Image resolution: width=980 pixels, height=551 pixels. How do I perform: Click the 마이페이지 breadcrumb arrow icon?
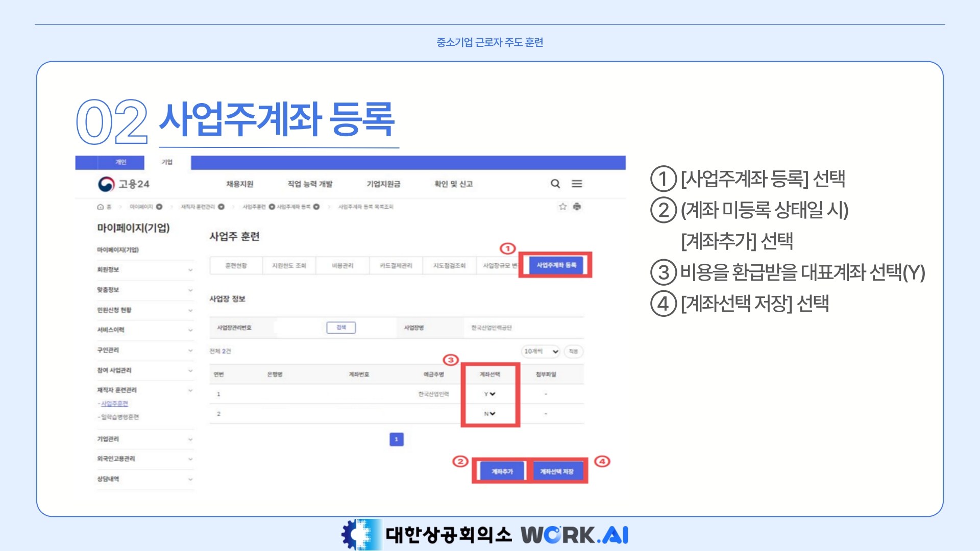pos(159,207)
